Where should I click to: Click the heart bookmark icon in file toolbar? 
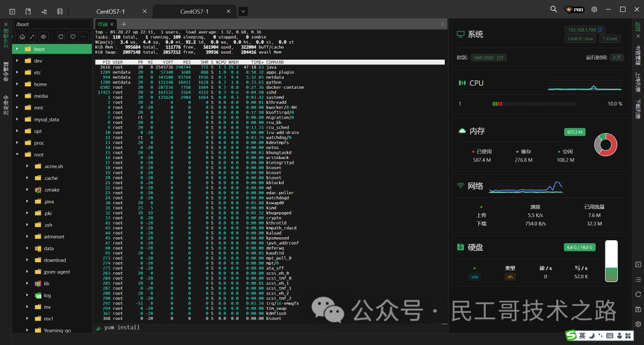[x=73, y=36]
